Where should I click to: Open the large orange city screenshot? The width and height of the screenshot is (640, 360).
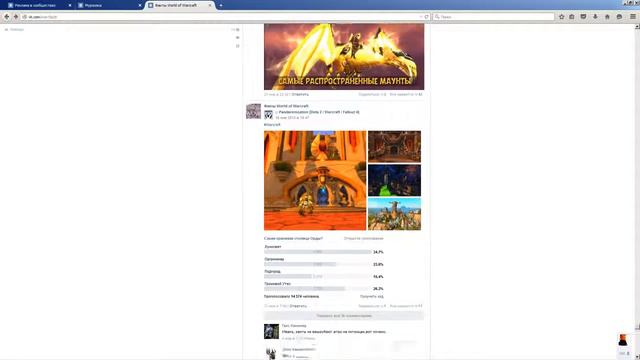315,180
